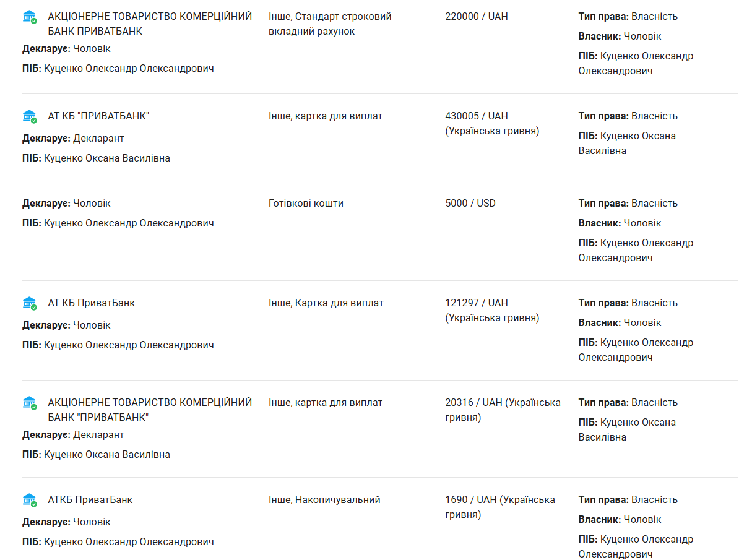Click the bank icon next to АТКБ ПриватБанк
This screenshot has height=560, width=752.
pos(30,500)
